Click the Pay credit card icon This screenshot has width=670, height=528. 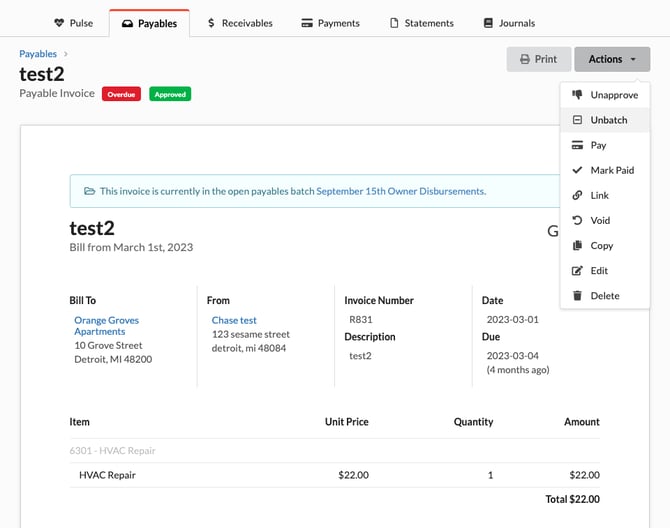[x=577, y=145]
